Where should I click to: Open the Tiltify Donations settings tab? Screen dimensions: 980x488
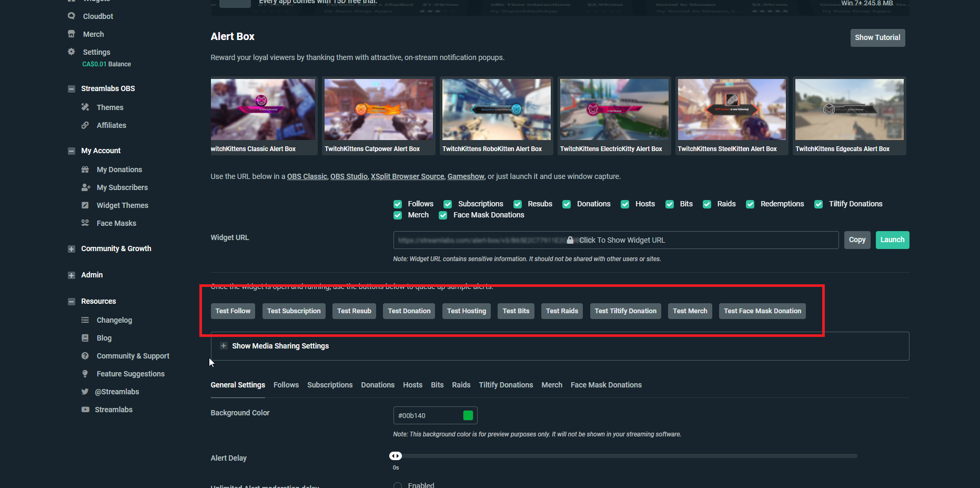pyautogui.click(x=506, y=385)
